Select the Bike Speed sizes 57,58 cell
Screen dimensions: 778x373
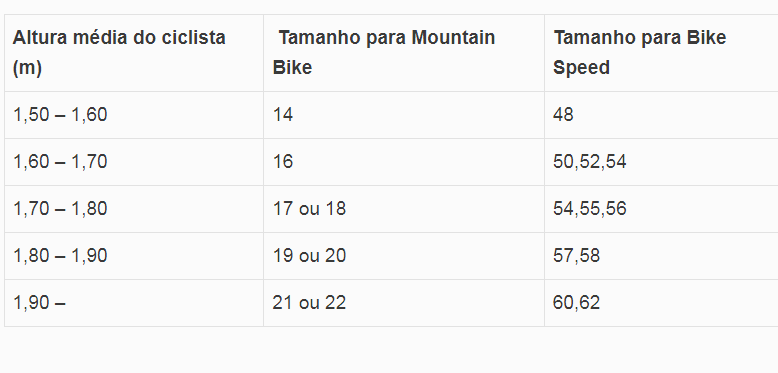661,256
